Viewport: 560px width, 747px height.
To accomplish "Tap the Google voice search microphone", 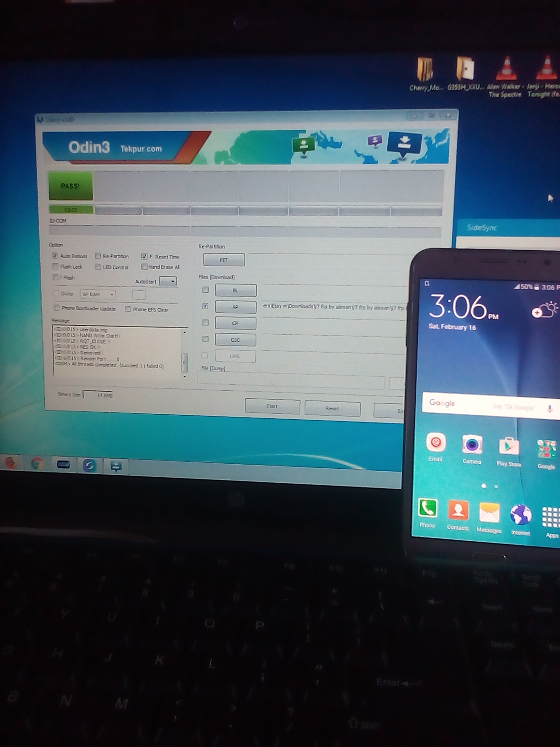I will click(550, 409).
